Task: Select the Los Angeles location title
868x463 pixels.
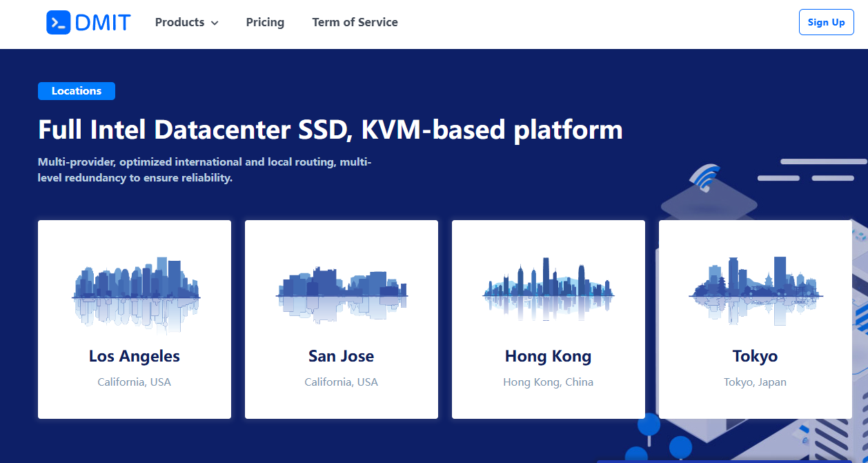Action: (135, 356)
